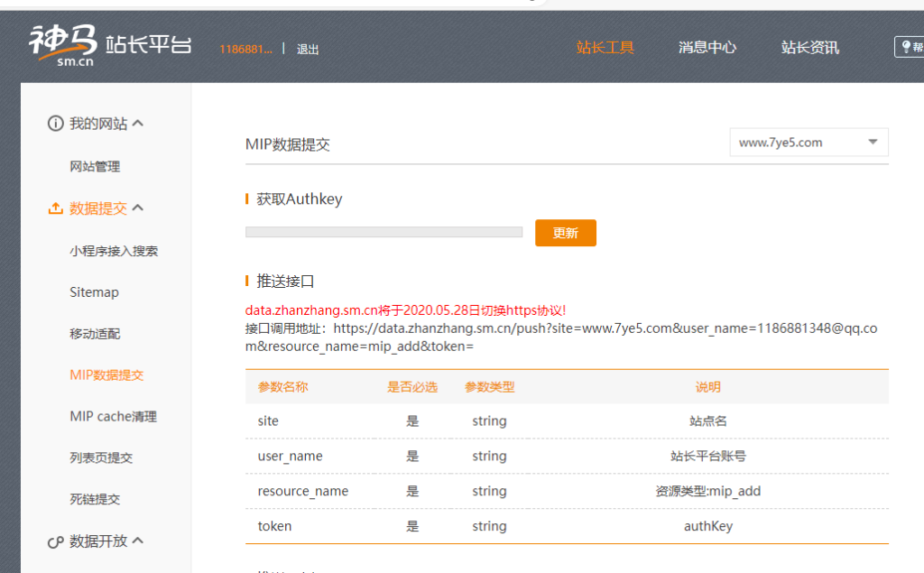The height and width of the screenshot is (573, 924).
Task: Click 站长平台账号 description cell
Action: pos(707,457)
